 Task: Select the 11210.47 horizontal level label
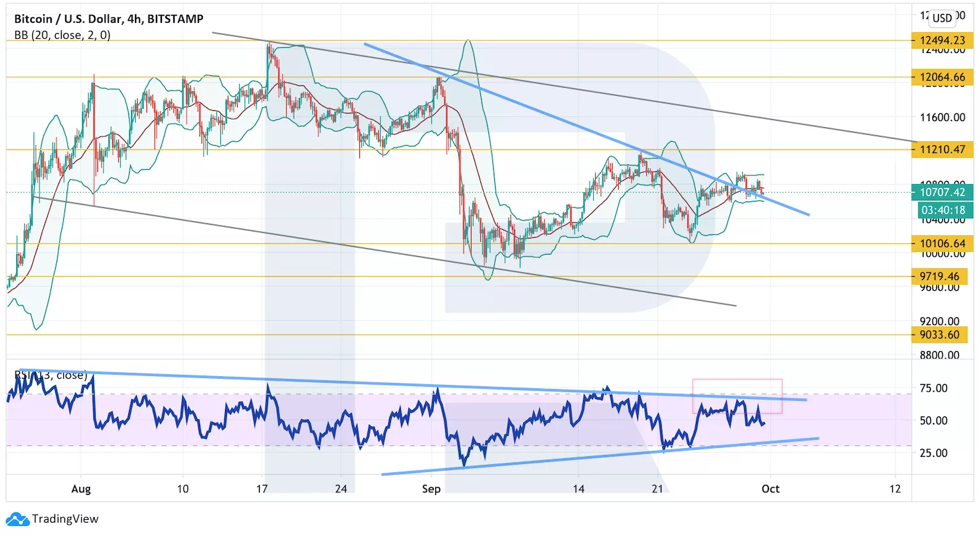pyautogui.click(x=938, y=150)
